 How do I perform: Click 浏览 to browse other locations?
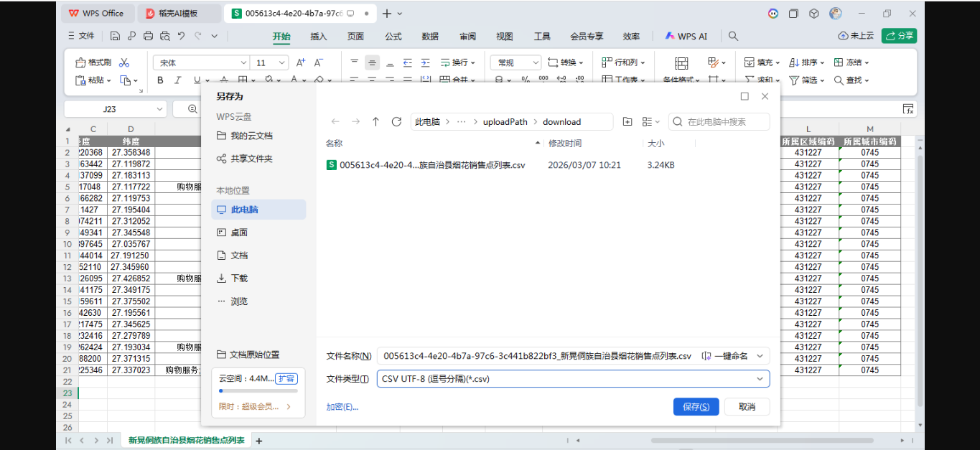(233, 301)
